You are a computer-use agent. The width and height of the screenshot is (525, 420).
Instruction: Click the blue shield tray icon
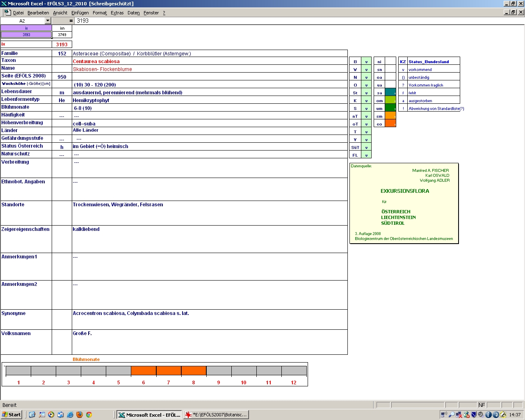pos(474,415)
